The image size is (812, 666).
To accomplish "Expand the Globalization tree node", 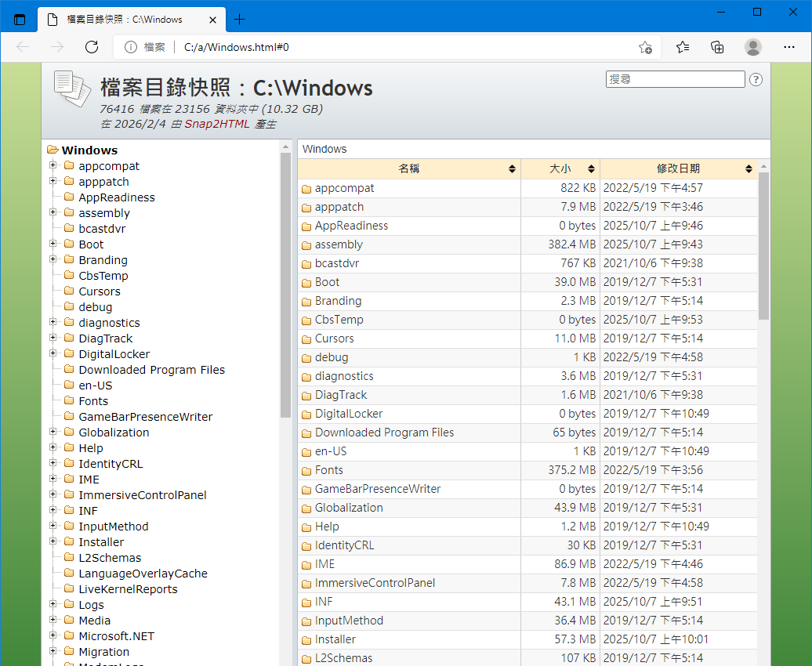I will point(53,432).
